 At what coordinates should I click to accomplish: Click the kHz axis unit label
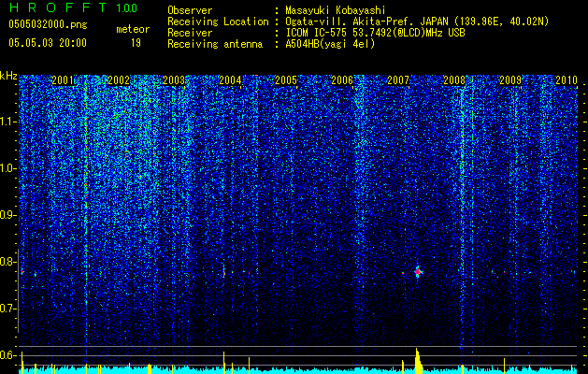pyautogui.click(x=8, y=76)
